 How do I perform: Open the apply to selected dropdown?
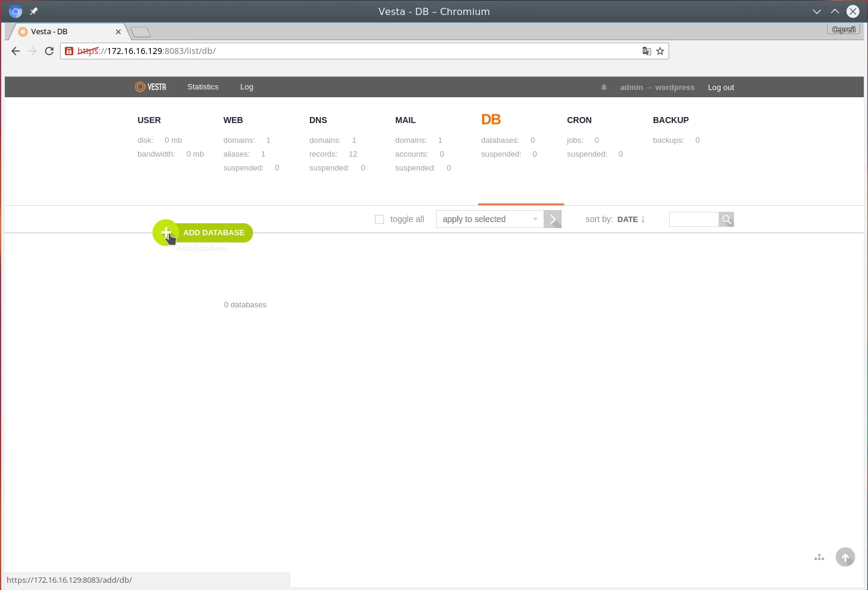(x=490, y=219)
